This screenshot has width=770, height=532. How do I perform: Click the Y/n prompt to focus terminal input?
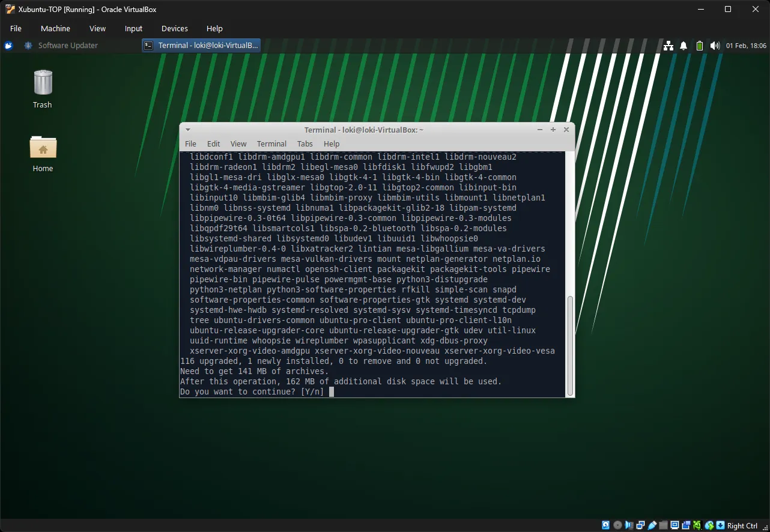(x=312, y=391)
